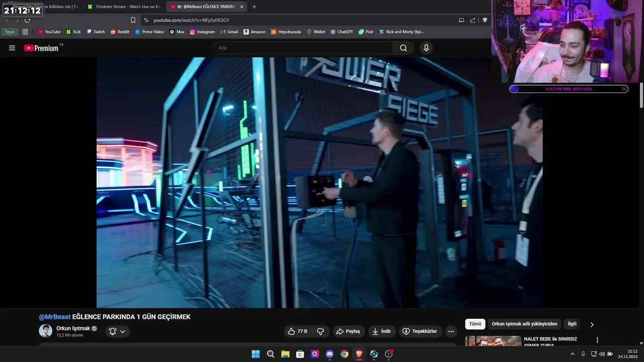Open the Brave Shields lion icon
644x362 pixels.
[x=485, y=20]
